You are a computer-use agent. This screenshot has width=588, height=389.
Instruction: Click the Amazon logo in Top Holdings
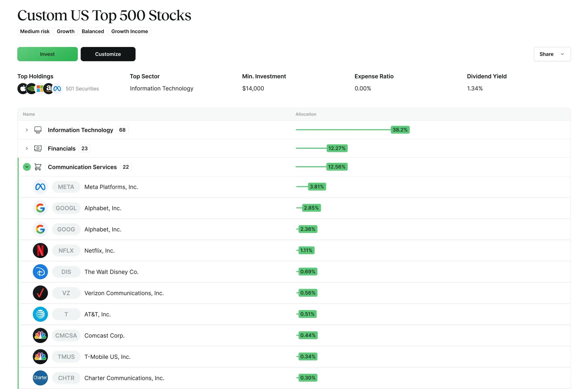click(x=48, y=89)
